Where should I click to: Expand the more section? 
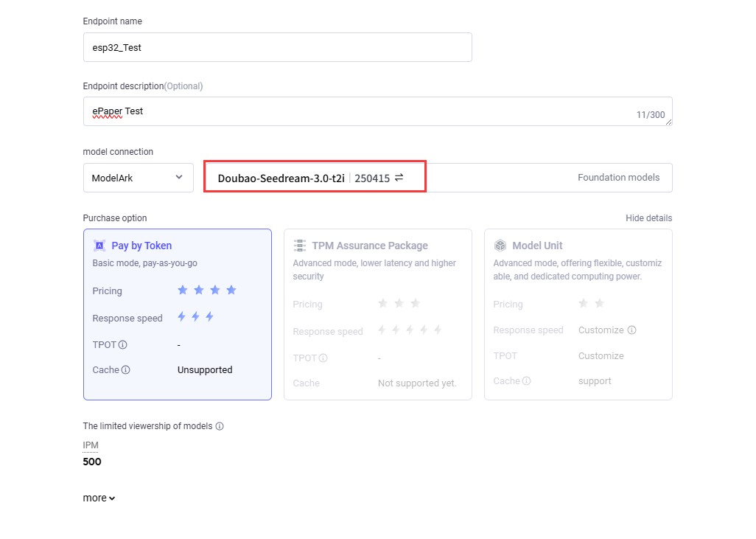pos(99,498)
